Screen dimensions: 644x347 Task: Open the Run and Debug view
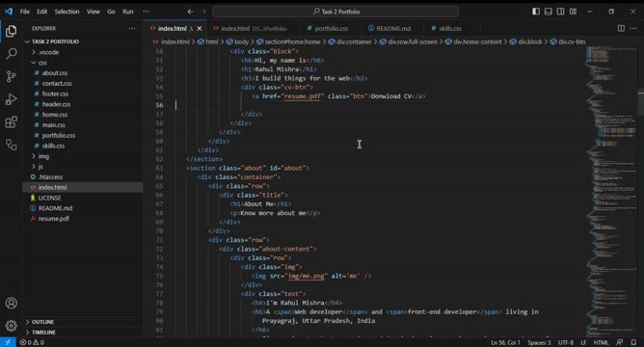(12, 99)
